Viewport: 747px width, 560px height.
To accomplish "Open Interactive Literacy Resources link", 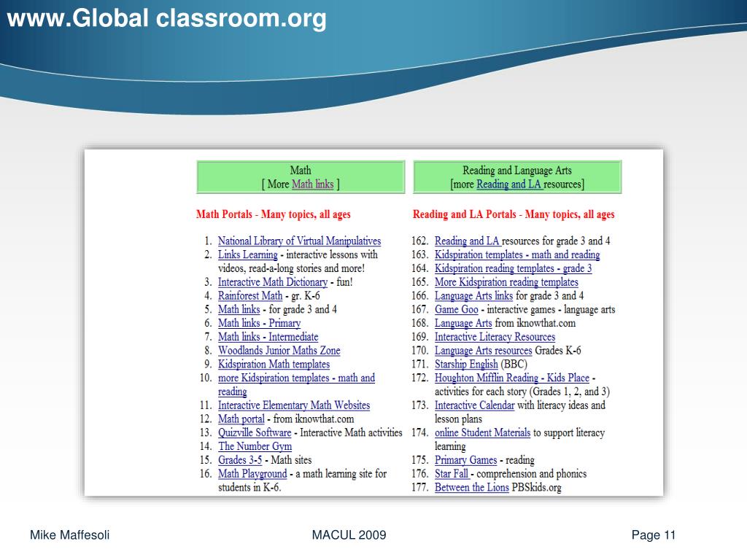I will coord(495,337).
